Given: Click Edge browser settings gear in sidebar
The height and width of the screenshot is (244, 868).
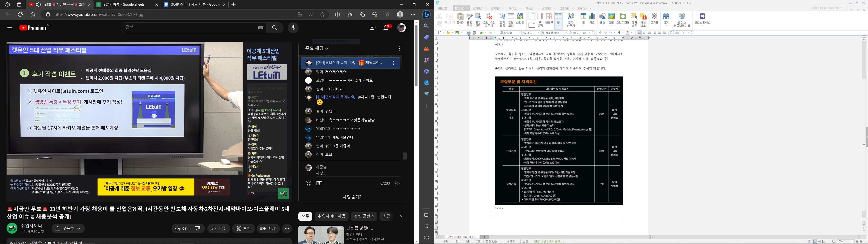Looking at the screenshot, I should (x=426, y=238).
